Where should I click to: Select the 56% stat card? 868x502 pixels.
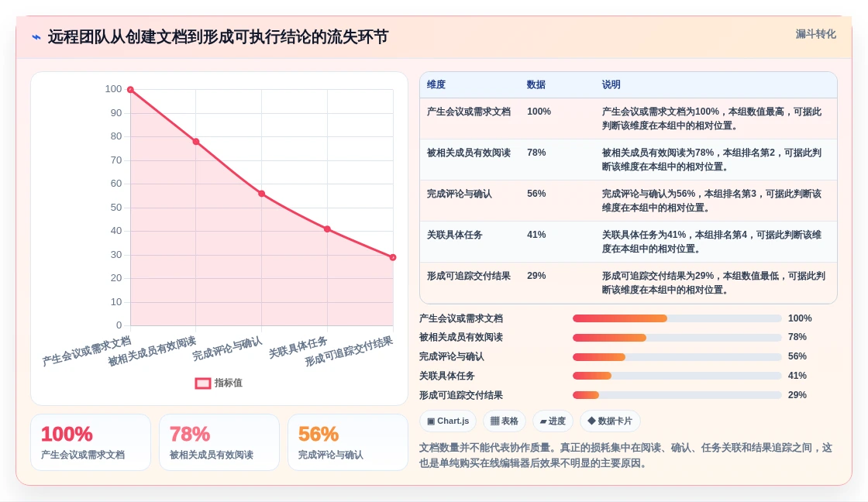(x=348, y=442)
